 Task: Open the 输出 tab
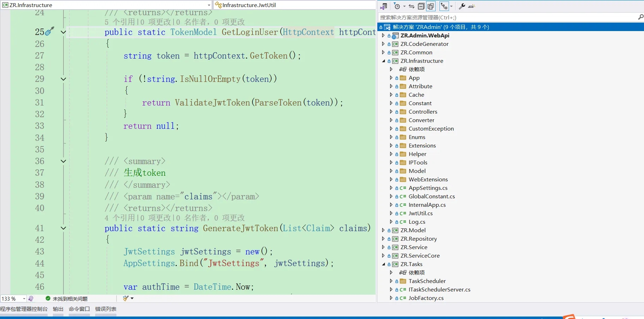[x=58, y=309]
